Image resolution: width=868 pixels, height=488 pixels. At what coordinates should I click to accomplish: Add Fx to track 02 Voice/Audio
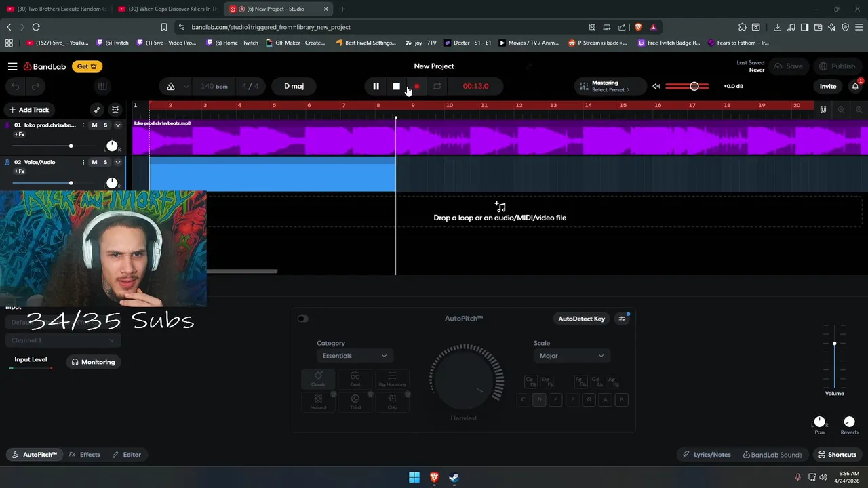pyautogui.click(x=19, y=171)
